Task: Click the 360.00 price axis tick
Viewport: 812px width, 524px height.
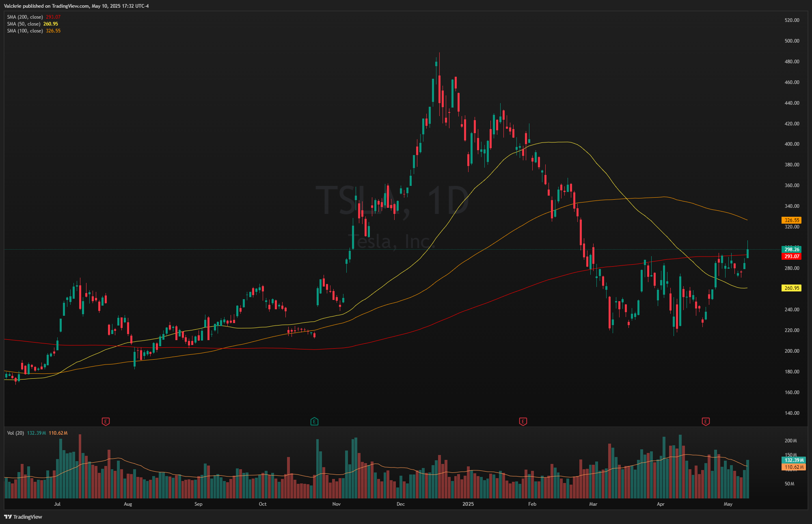Action: pos(792,185)
